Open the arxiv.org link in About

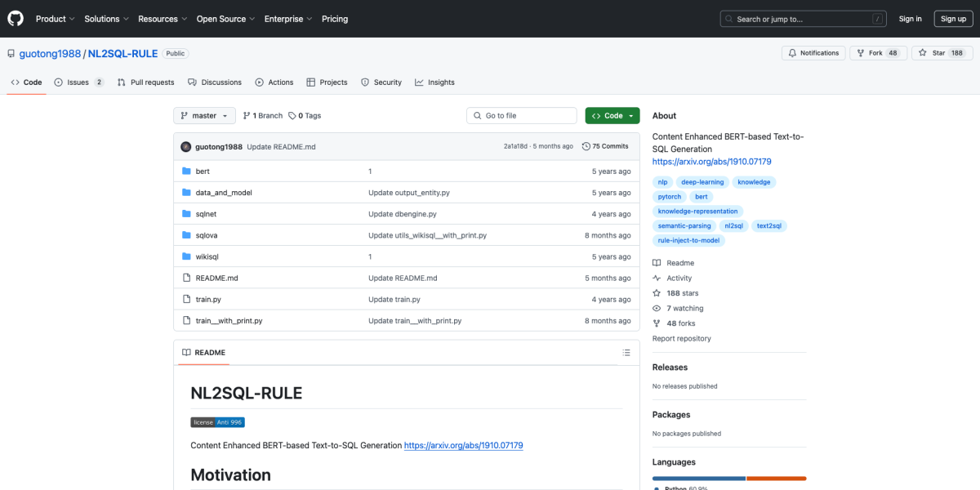click(x=711, y=162)
